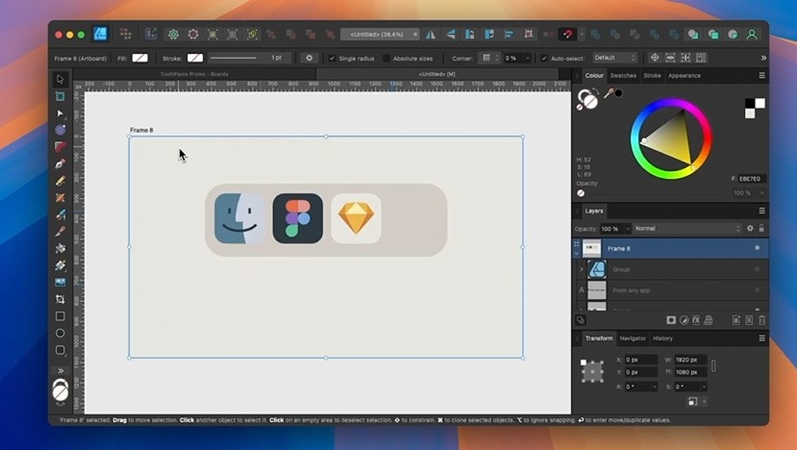This screenshot has height=450, width=797.
Task: Select the Rectangle shape tool
Action: tap(60, 316)
